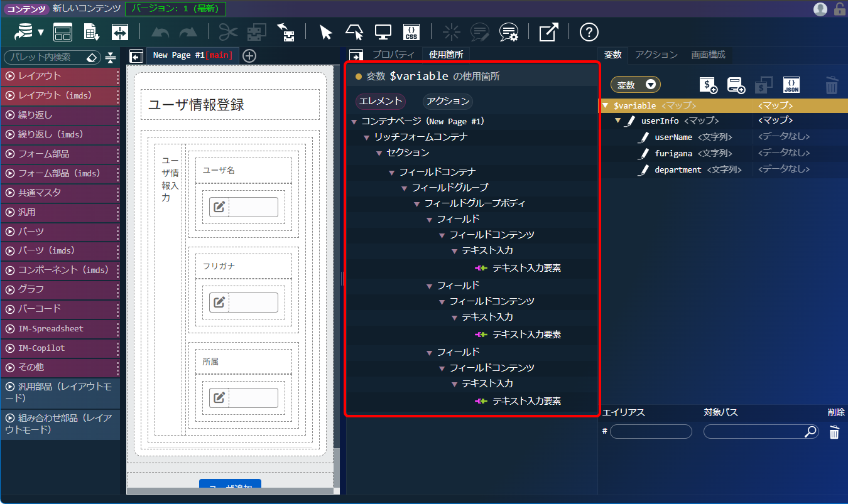Select the リッチフォームコンテナ tree row
Screen dimensions: 848x504
[472, 137]
